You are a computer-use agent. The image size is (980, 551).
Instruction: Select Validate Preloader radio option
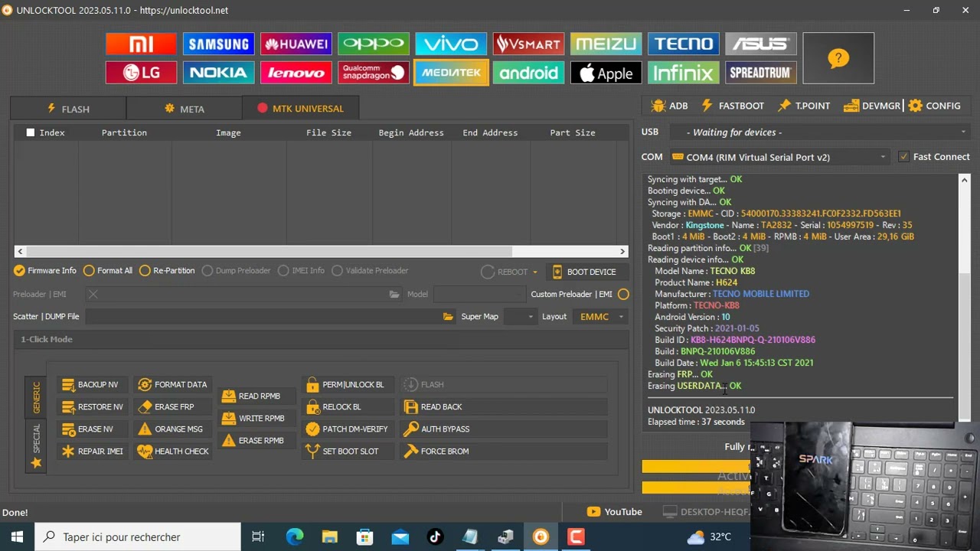click(370, 271)
